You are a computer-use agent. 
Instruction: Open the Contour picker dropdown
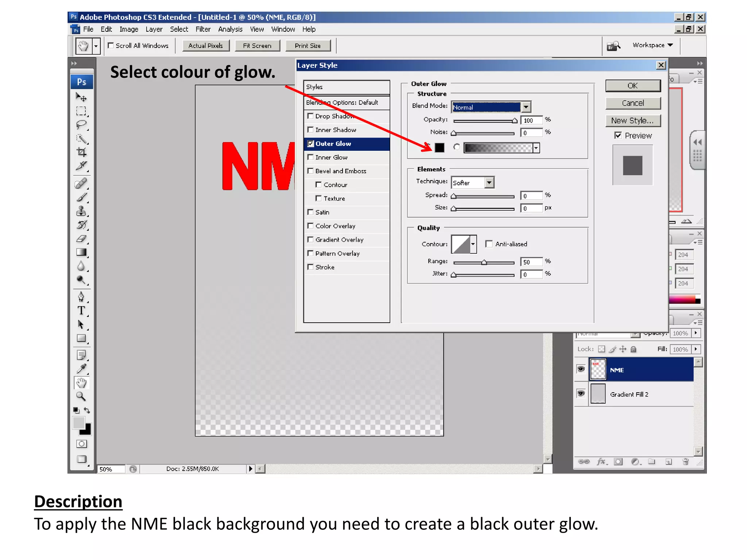tap(473, 244)
